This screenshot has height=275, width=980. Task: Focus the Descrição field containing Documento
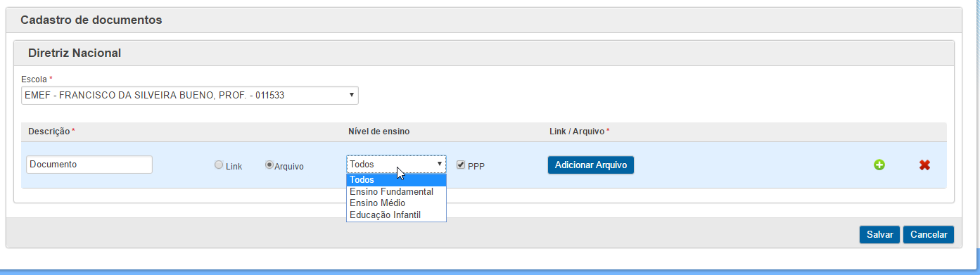[x=89, y=164]
